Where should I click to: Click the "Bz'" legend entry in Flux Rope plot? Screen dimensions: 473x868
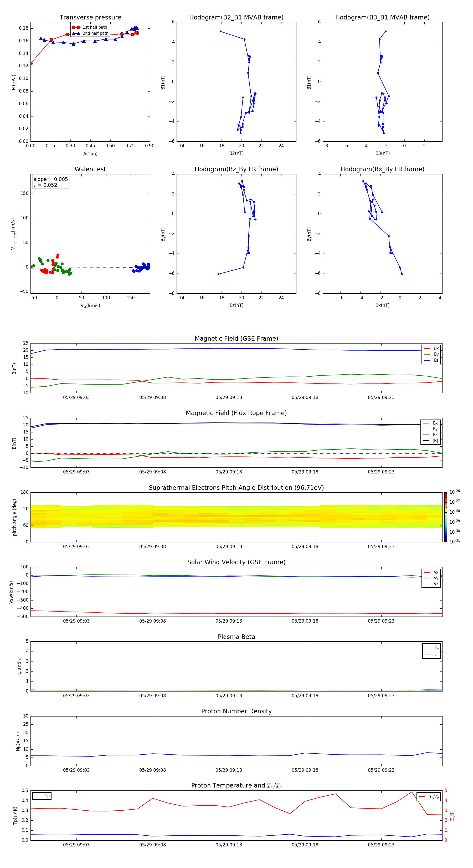point(431,435)
